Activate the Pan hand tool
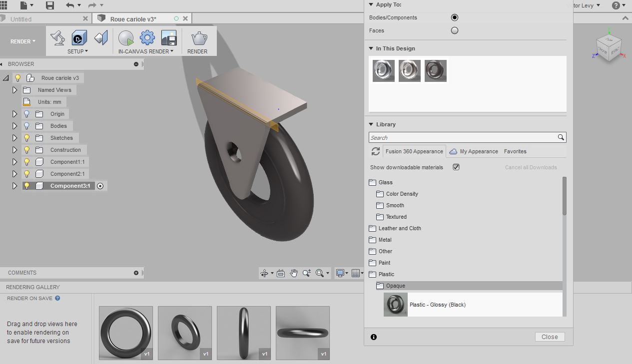 pyautogui.click(x=294, y=273)
